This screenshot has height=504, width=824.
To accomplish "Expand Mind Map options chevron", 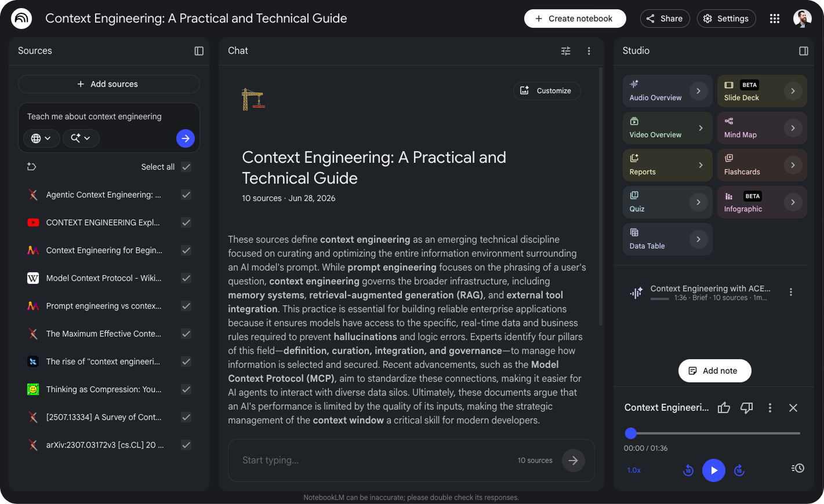I will pos(793,128).
